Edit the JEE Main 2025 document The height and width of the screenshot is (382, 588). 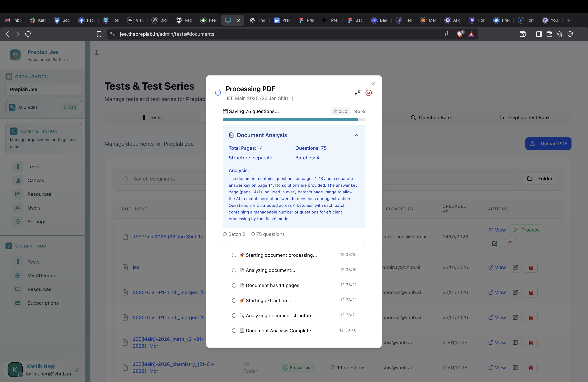494,244
